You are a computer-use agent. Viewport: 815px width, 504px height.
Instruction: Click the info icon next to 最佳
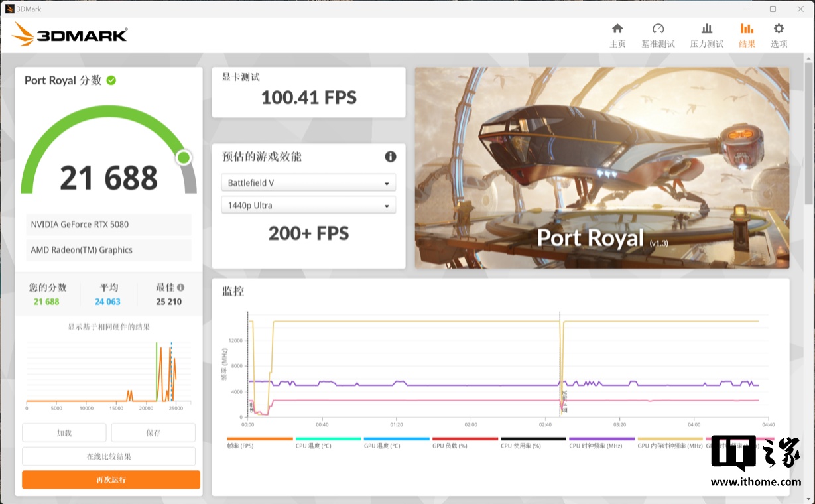[180, 288]
